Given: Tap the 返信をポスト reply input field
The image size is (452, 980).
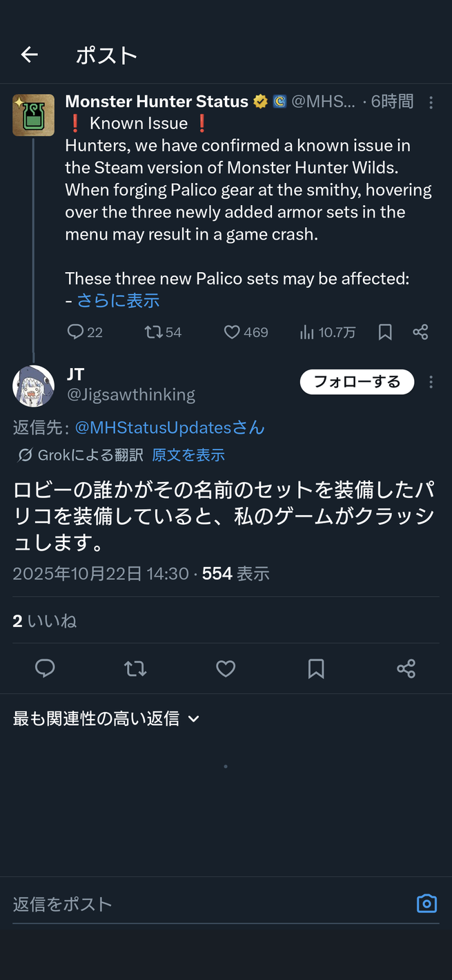Looking at the screenshot, I should click(x=210, y=904).
